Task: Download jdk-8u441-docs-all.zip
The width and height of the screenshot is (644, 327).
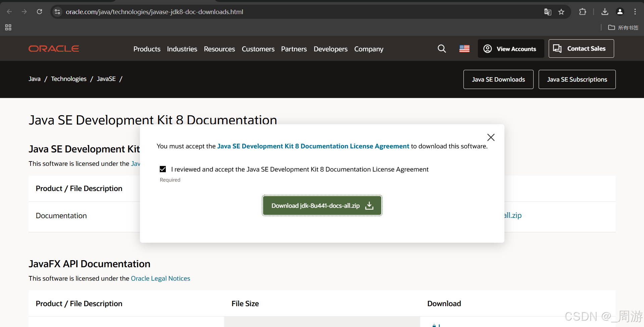Action: click(x=322, y=205)
